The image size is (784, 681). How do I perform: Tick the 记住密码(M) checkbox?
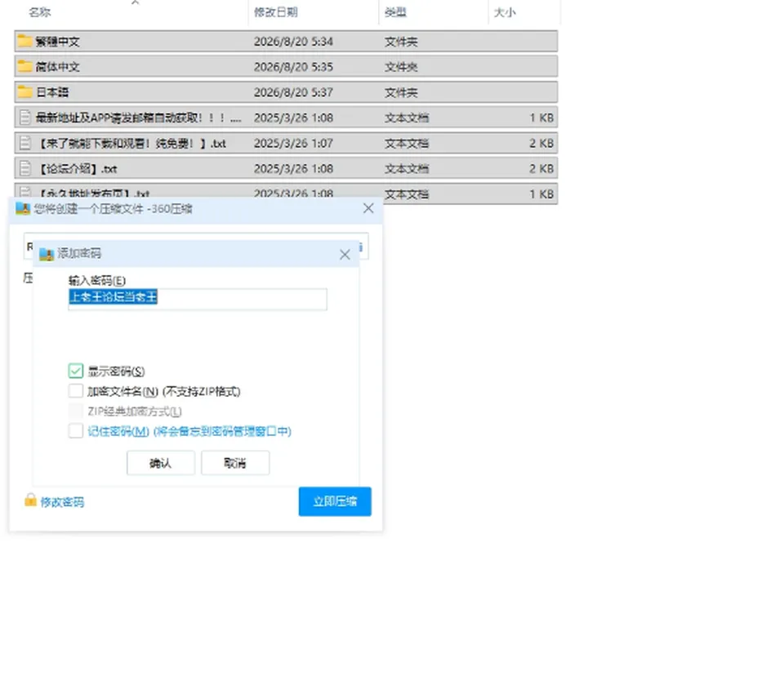pyautogui.click(x=75, y=431)
